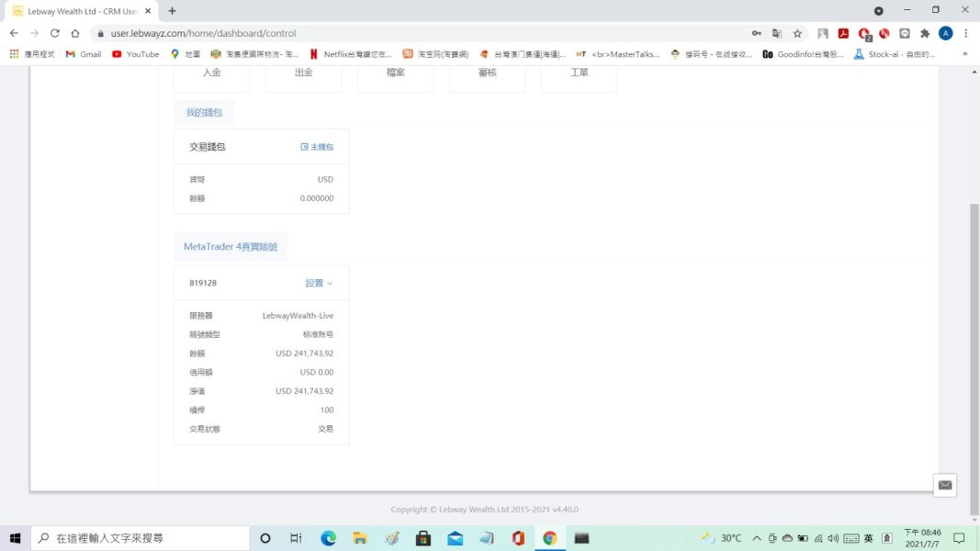This screenshot has width=980, height=551.
Task: Open Microsoft Edge from the taskbar
Action: tap(328, 538)
